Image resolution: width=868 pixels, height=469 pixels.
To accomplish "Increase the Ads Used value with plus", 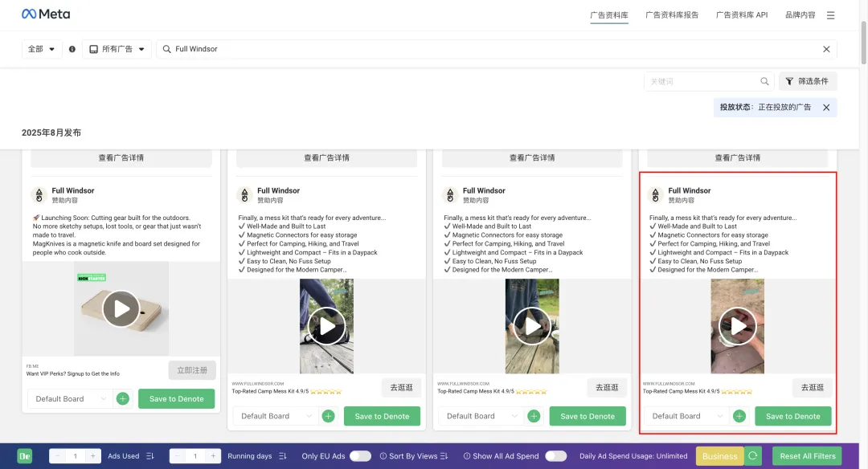I will pyautogui.click(x=92, y=456).
